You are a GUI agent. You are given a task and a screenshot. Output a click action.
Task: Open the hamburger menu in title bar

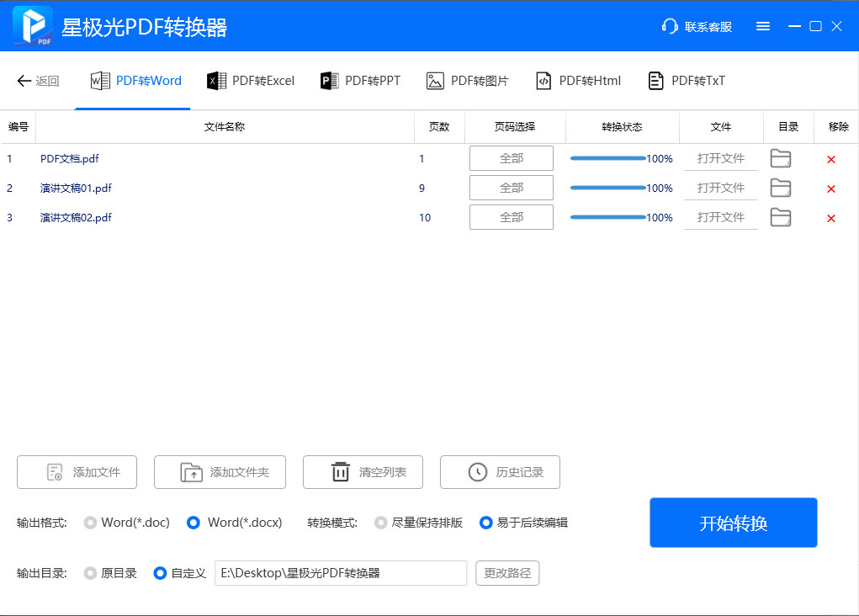(763, 26)
